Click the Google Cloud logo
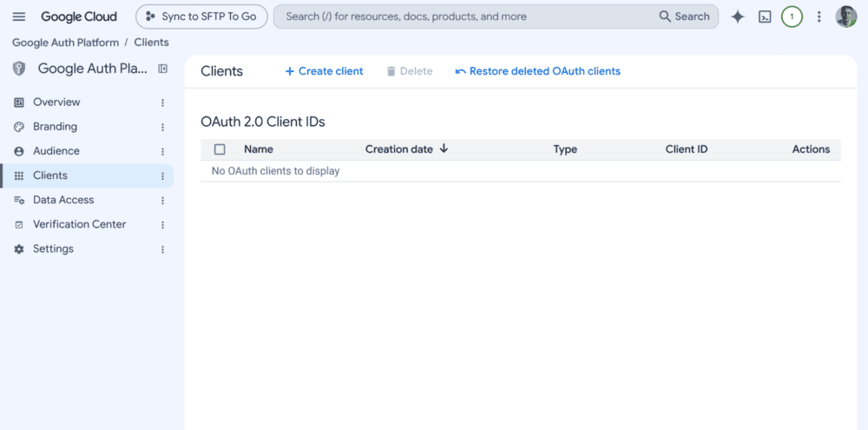Screen dimensions: 868x430 (x=79, y=17)
